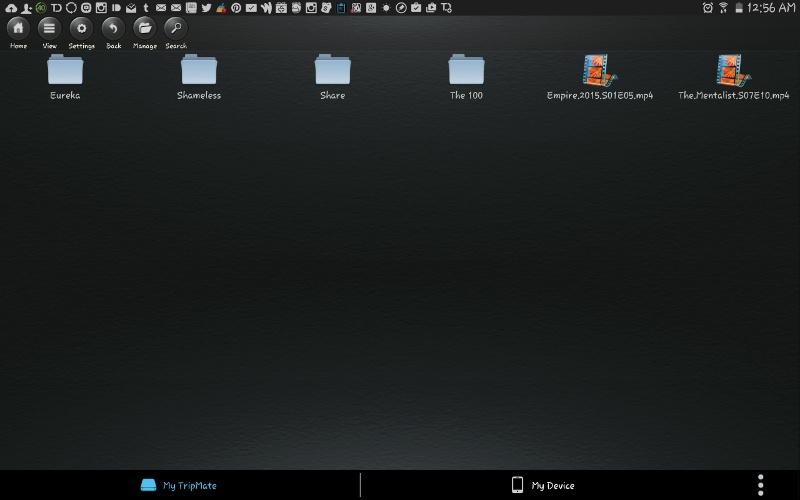Tap the Google+ notification icon
Viewport: 800px width, 500px height.
point(371,8)
